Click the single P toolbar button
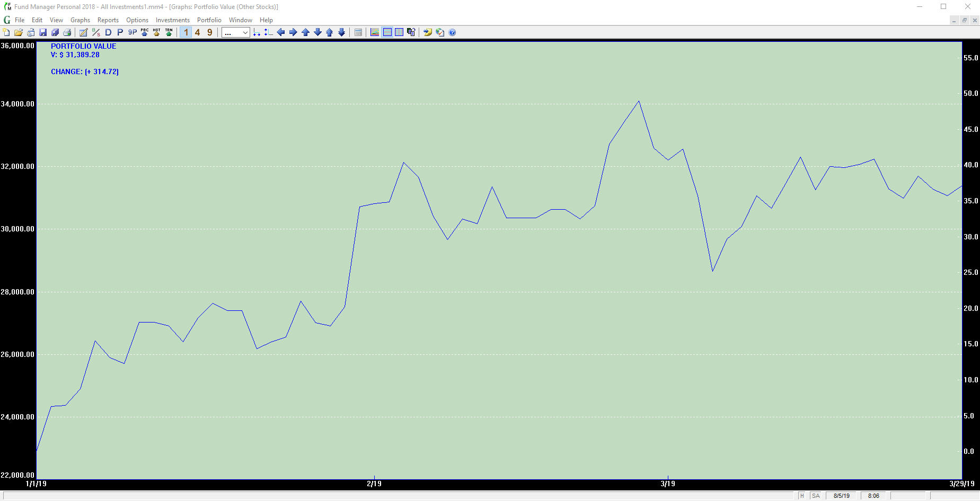The image size is (980, 501). [120, 32]
